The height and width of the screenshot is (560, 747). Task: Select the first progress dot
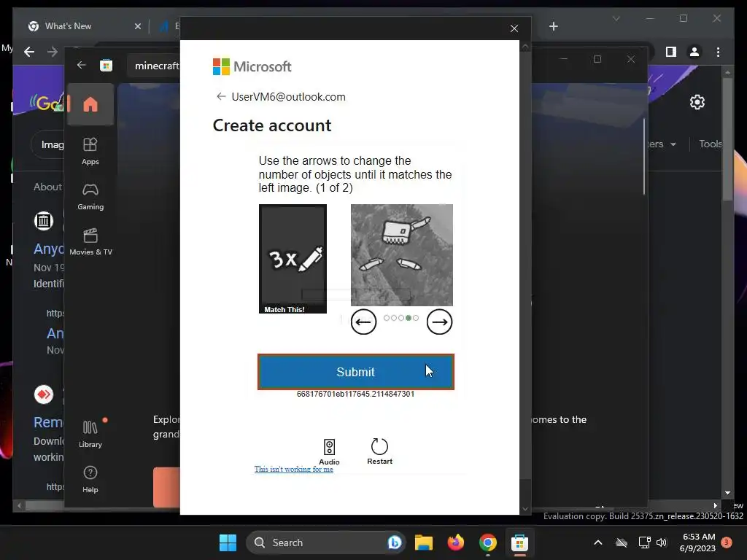click(x=387, y=318)
